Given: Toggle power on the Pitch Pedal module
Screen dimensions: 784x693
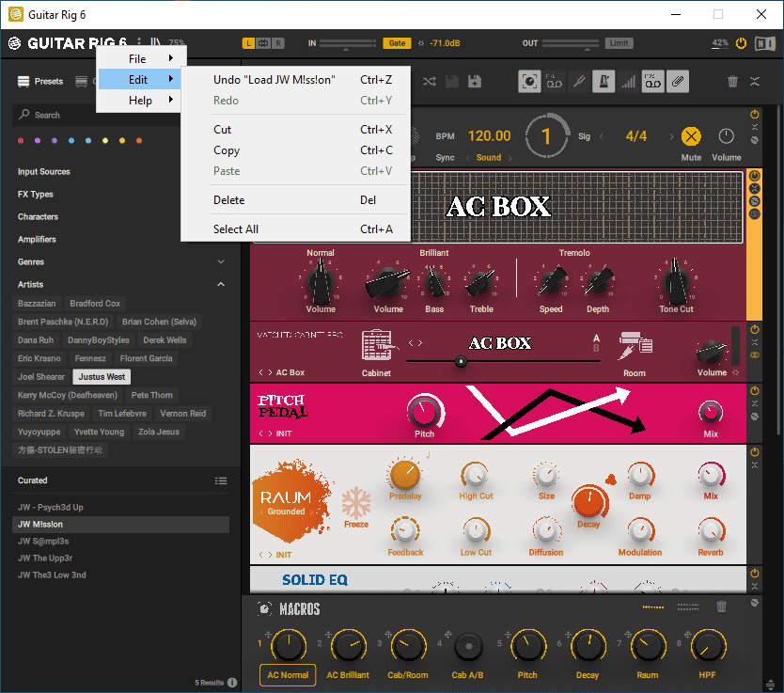Looking at the screenshot, I should coord(755,390).
